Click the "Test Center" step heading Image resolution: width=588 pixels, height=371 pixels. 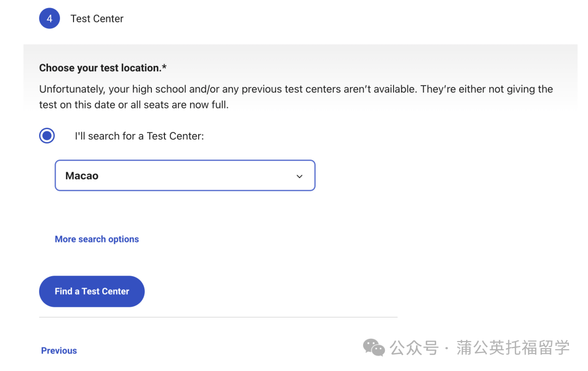pos(97,19)
